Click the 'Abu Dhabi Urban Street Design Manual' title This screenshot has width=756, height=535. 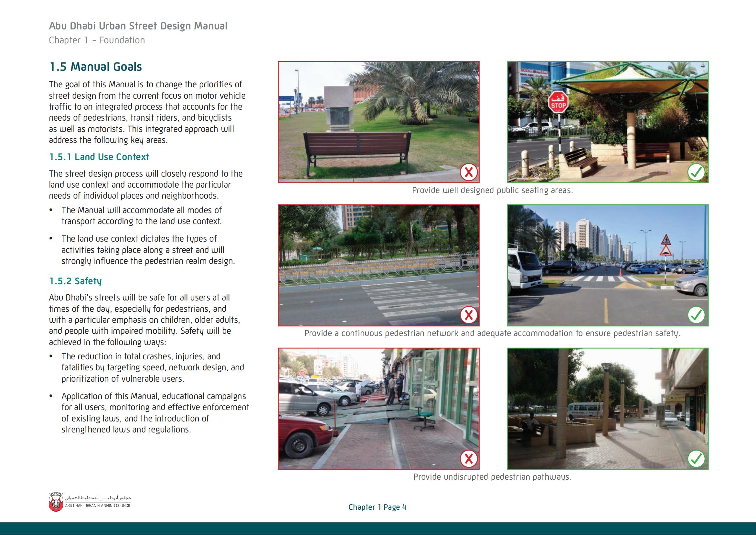pos(138,26)
